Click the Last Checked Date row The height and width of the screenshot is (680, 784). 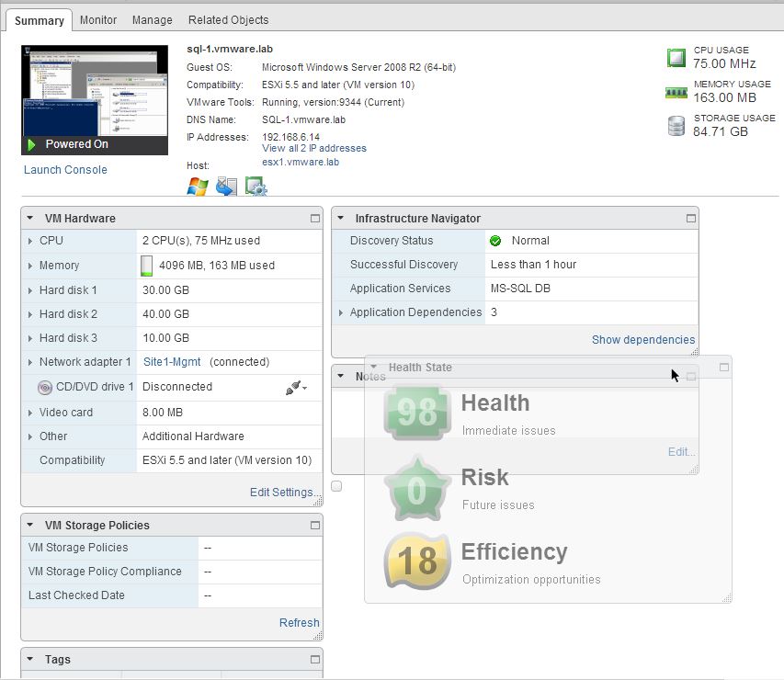pos(172,595)
